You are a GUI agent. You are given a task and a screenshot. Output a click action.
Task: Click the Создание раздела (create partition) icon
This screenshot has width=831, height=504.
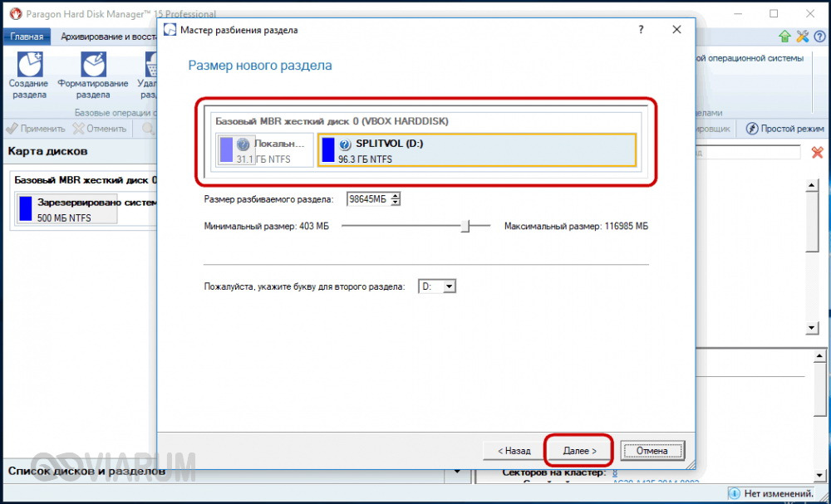pyautogui.click(x=28, y=65)
